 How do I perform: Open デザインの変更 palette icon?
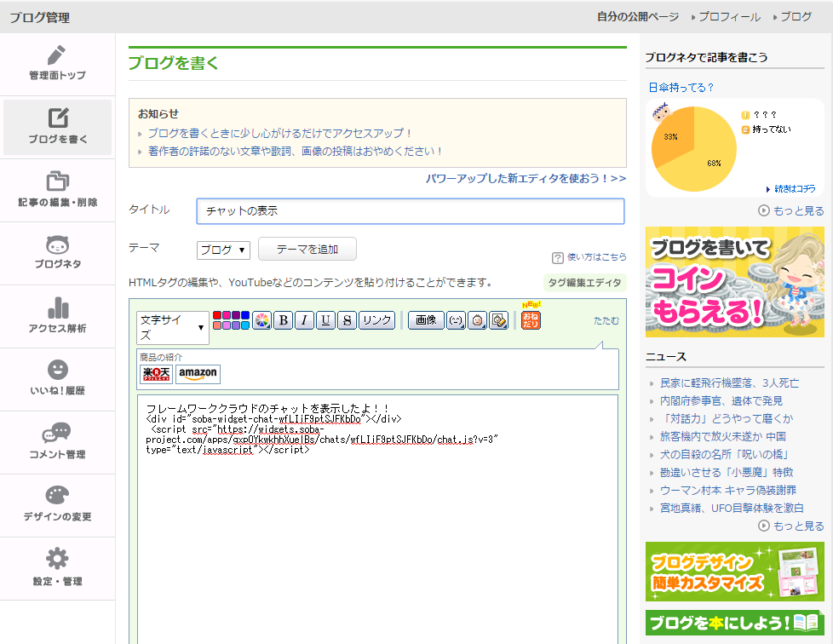pyautogui.click(x=57, y=495)
